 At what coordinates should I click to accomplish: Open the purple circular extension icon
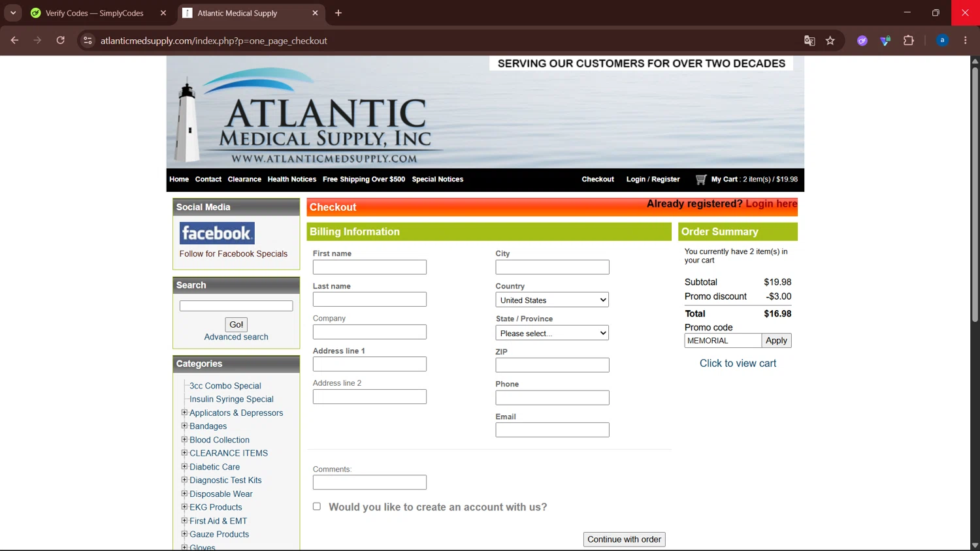coord(862,40)
